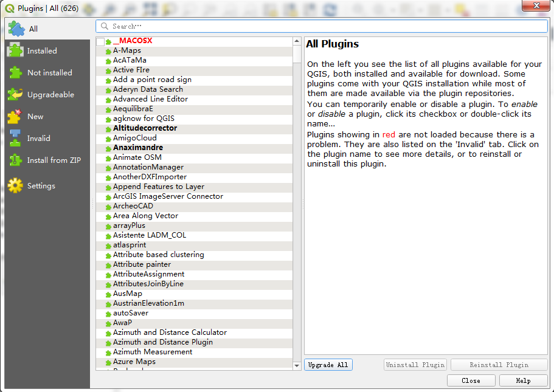Click the All plugins puzzle icon
The height and width of the screenshot is (392, 554).
pyautogui.click(x=16, y=29)
